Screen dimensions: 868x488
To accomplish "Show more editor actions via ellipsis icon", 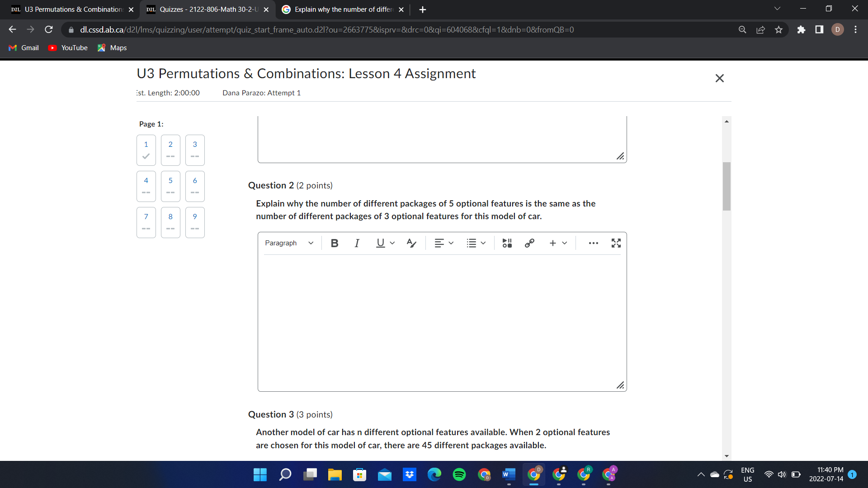I will (x=593, y=243).
